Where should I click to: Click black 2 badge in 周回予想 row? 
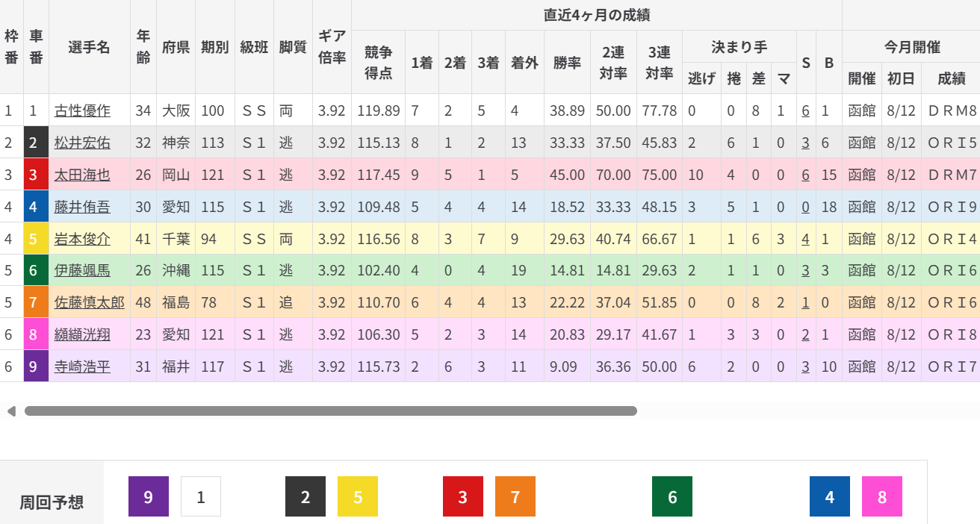[x=306, y=496]
